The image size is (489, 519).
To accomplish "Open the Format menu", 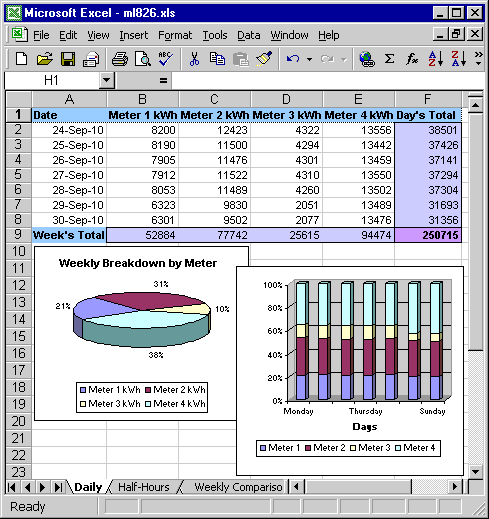I will pyautogui.click(x=175, y=35).
